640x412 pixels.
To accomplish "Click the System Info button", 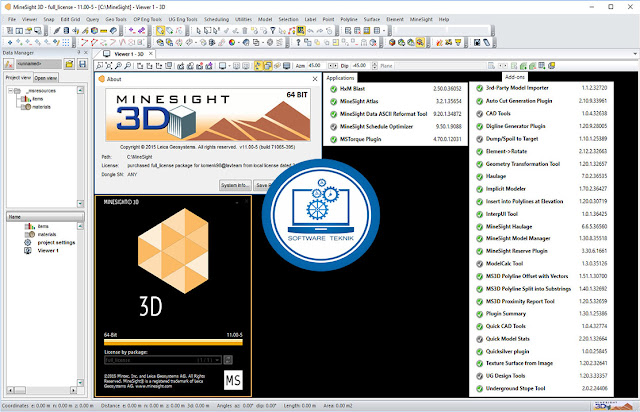I will click(235, 185).
